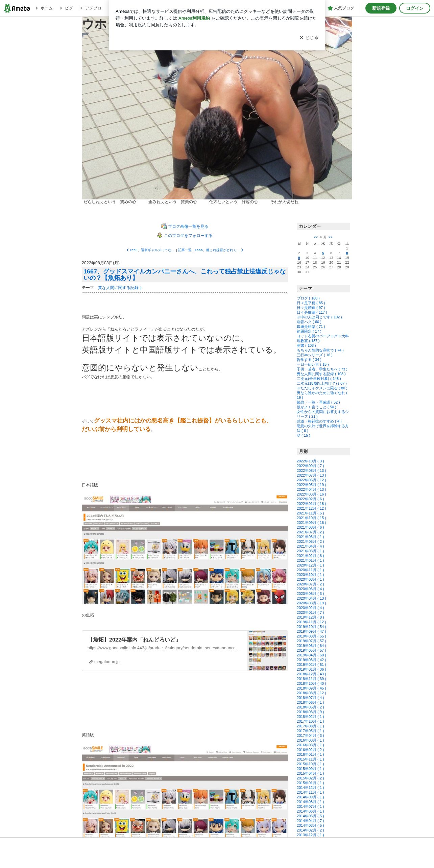Screen dimensions: 434x868
Task: Open archive 2022年08月 ( 13 )
Action: tap(311, 471)
